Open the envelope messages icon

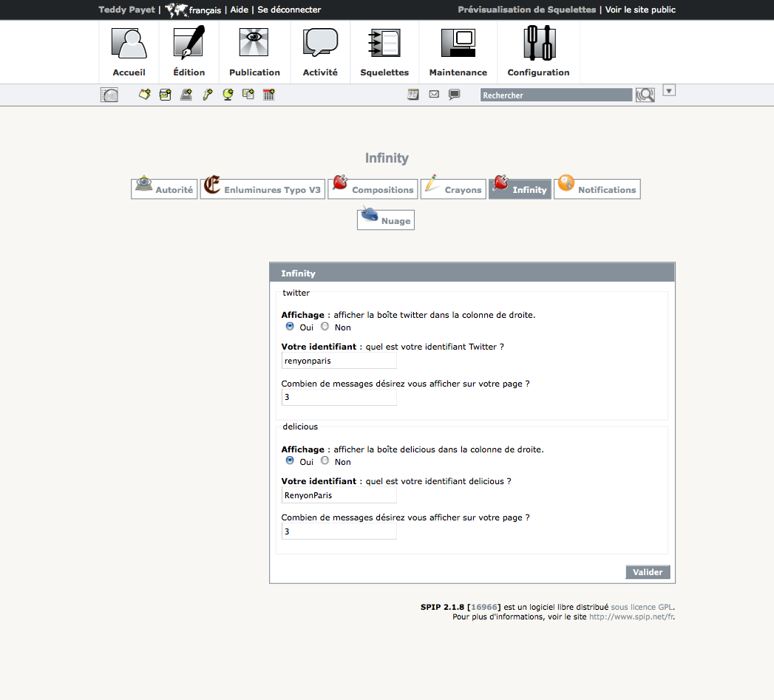(x=434, y=95)
